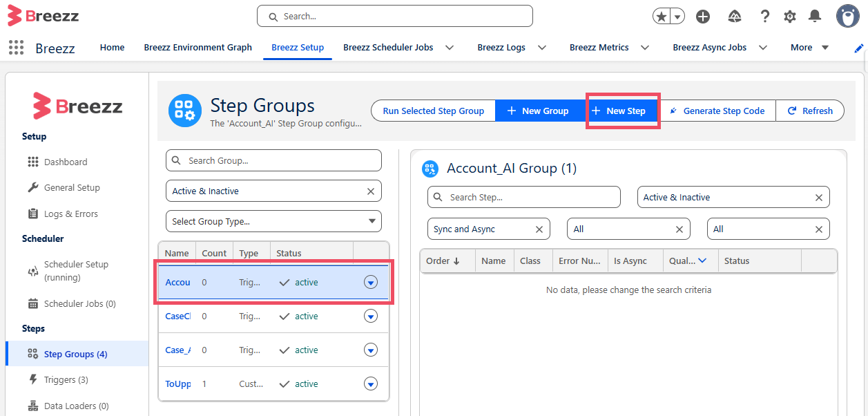Clear the second All filter
Image resolution: width=868 pixels, height=416 pixels.
(x=819, y=229)
